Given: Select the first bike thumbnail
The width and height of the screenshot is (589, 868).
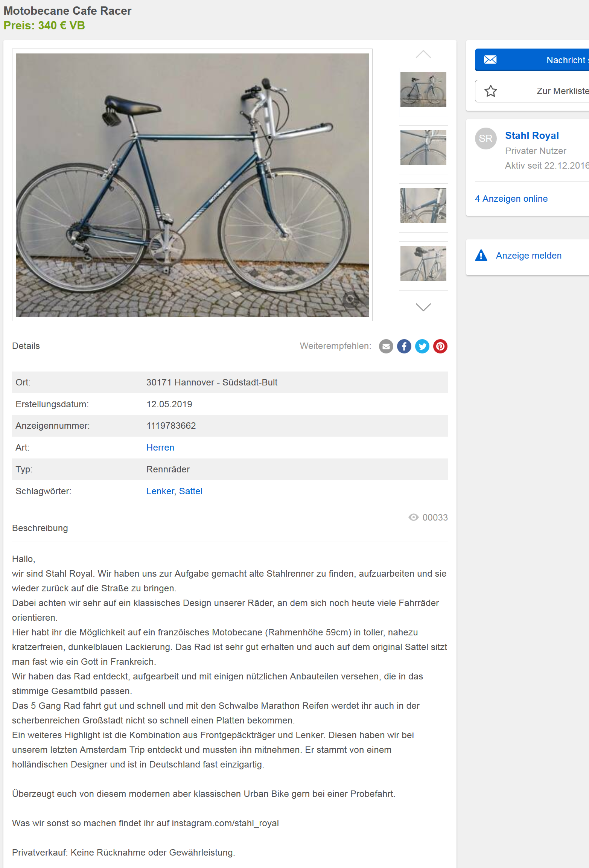Looking at the screenshot, I should [423, 92].
